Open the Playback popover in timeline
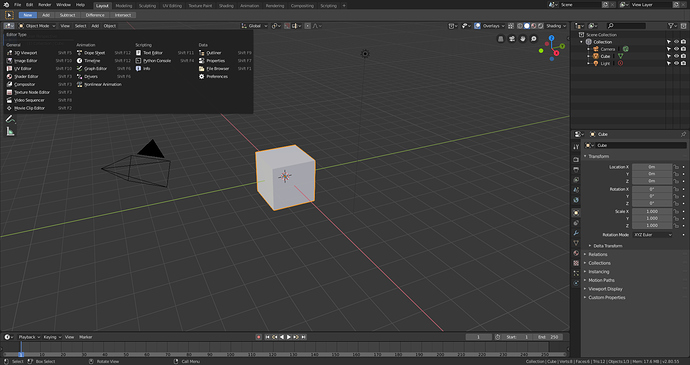Screen dimensions: 690x365 click(29, 337)
